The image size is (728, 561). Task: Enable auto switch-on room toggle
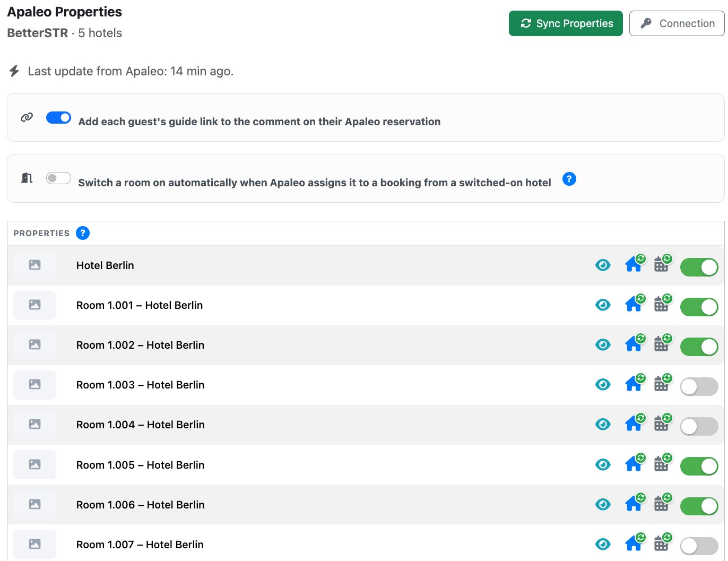coord(58,178)
